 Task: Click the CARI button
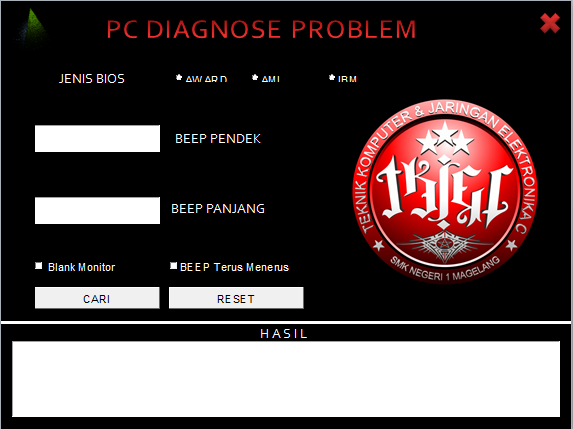[x=97, y=298]
